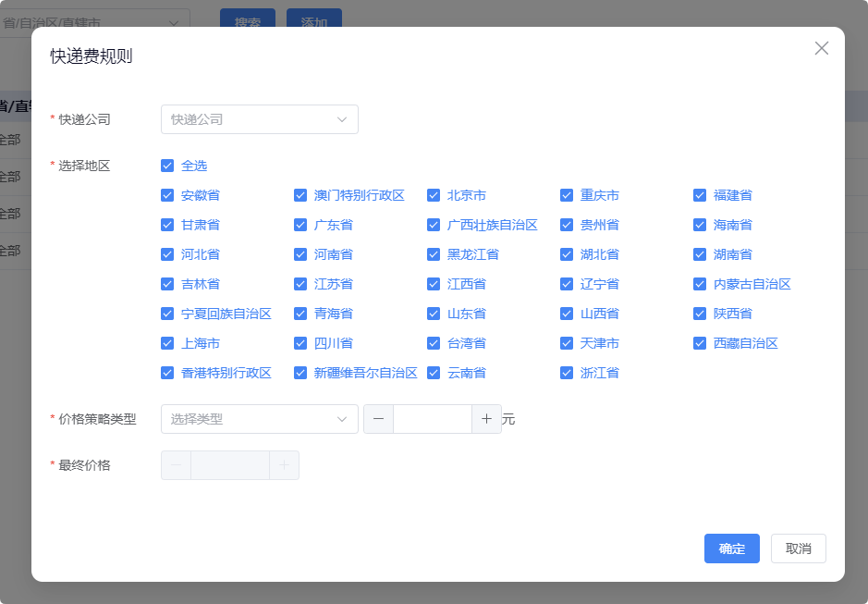Toggle the 辽宁省 checkbox
Viewport: 868px width, 604px height.
coord(567,284)
